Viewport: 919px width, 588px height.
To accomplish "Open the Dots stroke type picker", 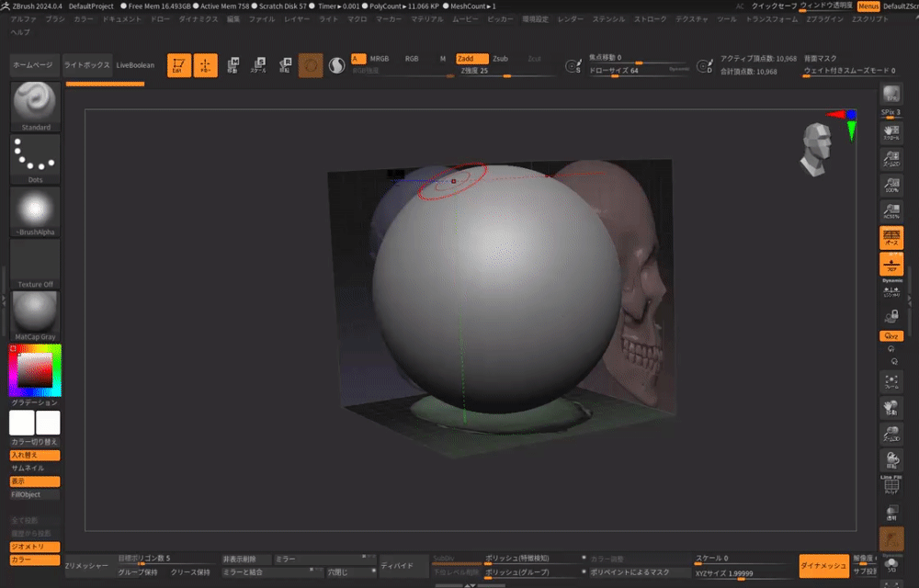I will [x=36, y=156].
